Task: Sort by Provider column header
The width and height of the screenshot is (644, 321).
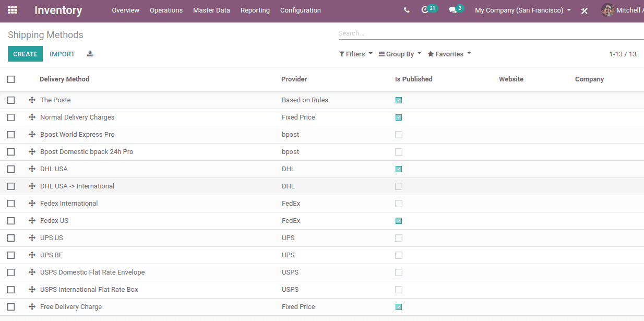Action: pos(294,79)
